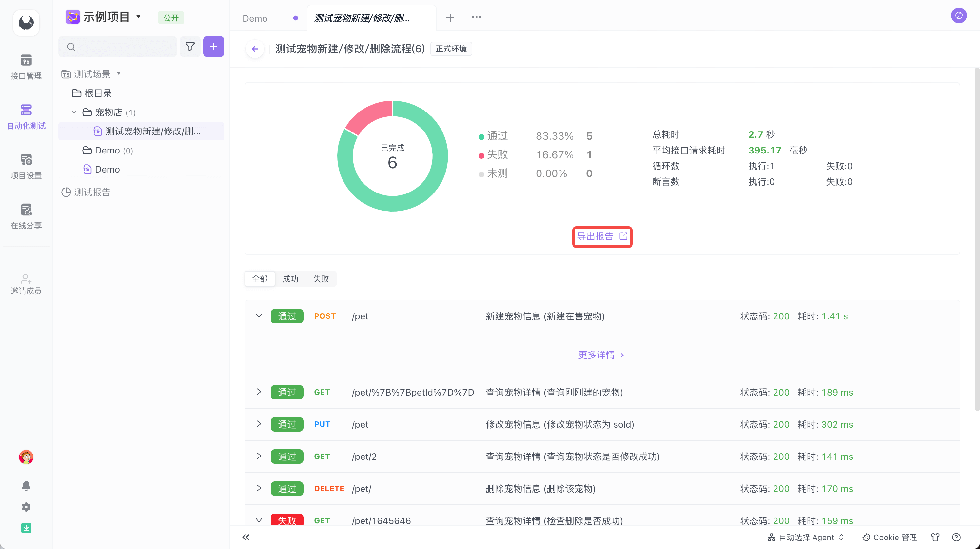The height and width of the screenshot is (549, 980).
Task: Collapse sidebar with the double-chevron icon
Action: point(246,537)
